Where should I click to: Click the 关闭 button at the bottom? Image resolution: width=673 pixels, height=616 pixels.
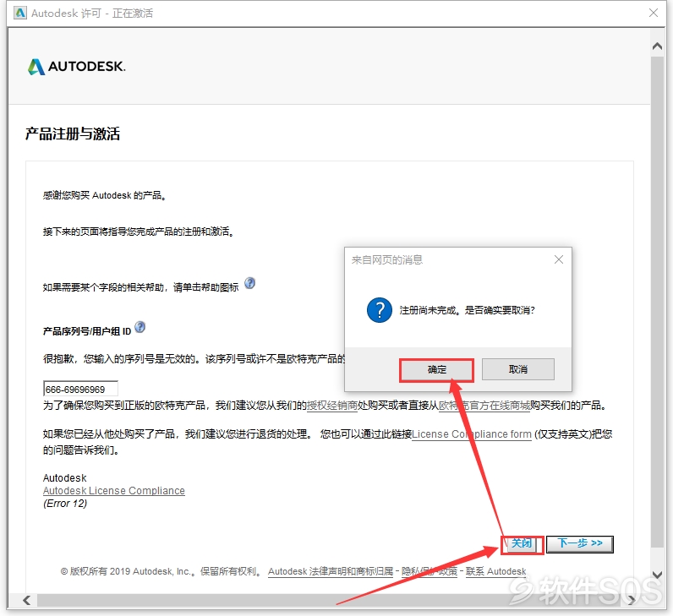[522, 544]
